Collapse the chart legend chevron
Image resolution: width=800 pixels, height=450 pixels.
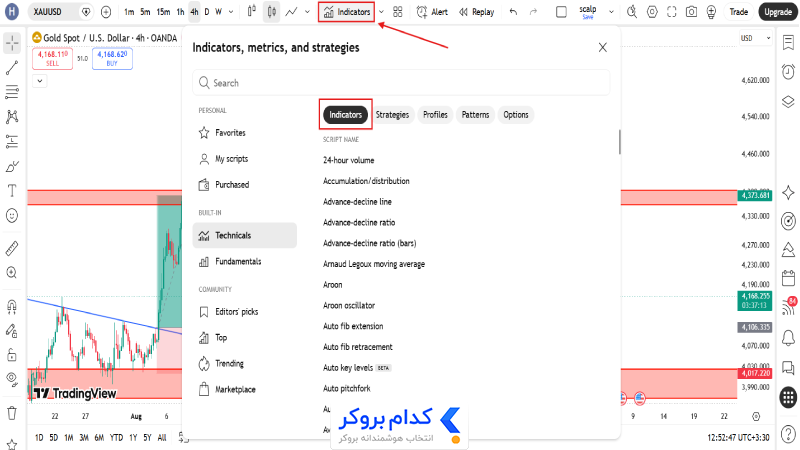pyautogui.click(x=40, y=81)
